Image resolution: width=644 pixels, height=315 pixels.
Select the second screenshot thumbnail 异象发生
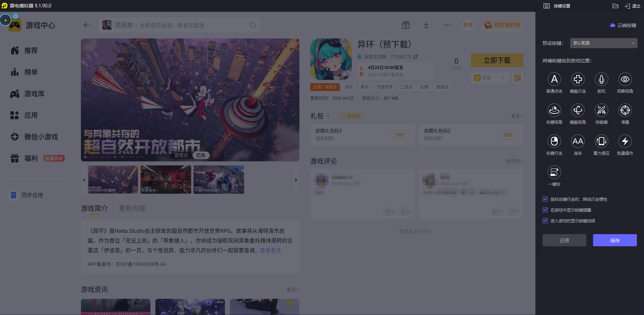click(x=166, y=180)
